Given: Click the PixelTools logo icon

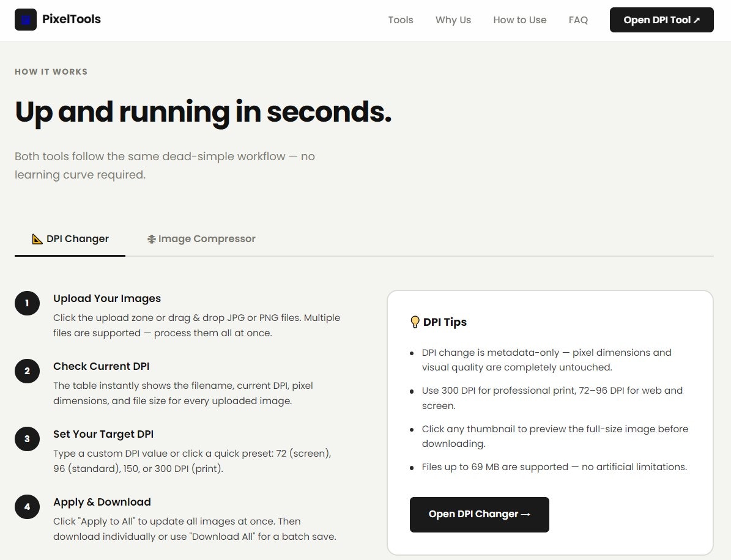Looking at the screenshot, I should coord(26,20).
